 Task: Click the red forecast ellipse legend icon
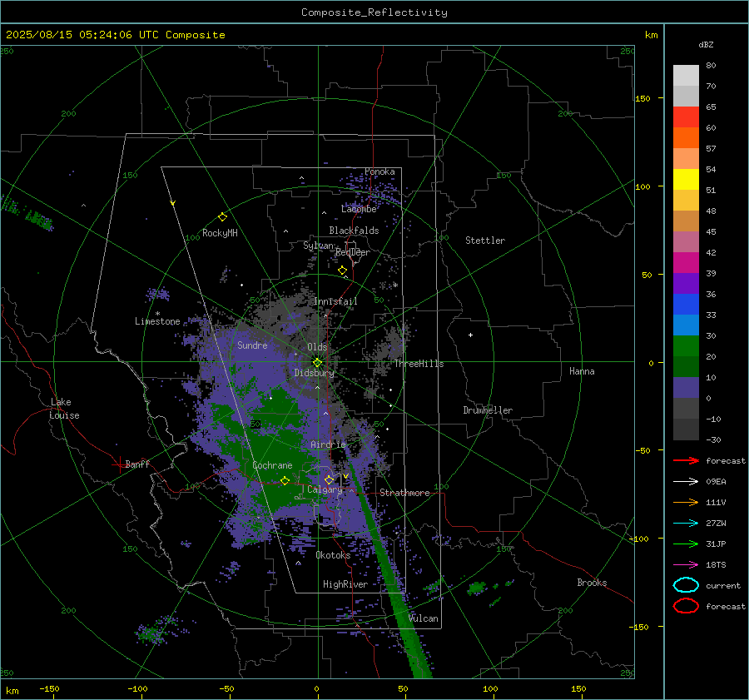tap(686, 606)
